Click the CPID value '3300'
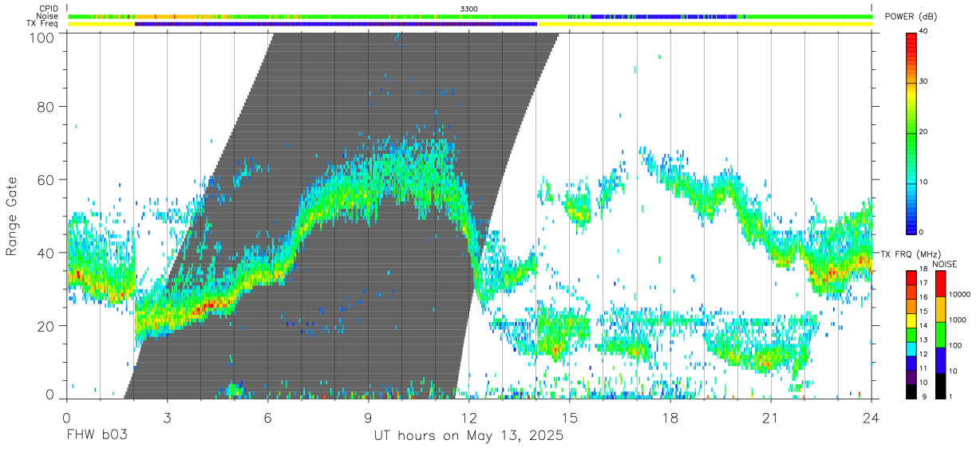Viewport: 980px width, 452px height. tap(469, 8)
